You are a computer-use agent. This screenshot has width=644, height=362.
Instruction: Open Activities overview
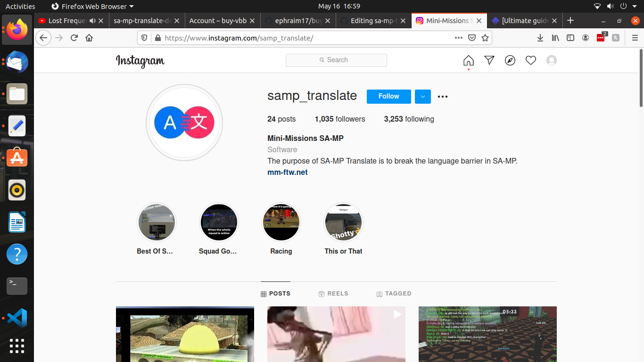[x=20, y=6]
